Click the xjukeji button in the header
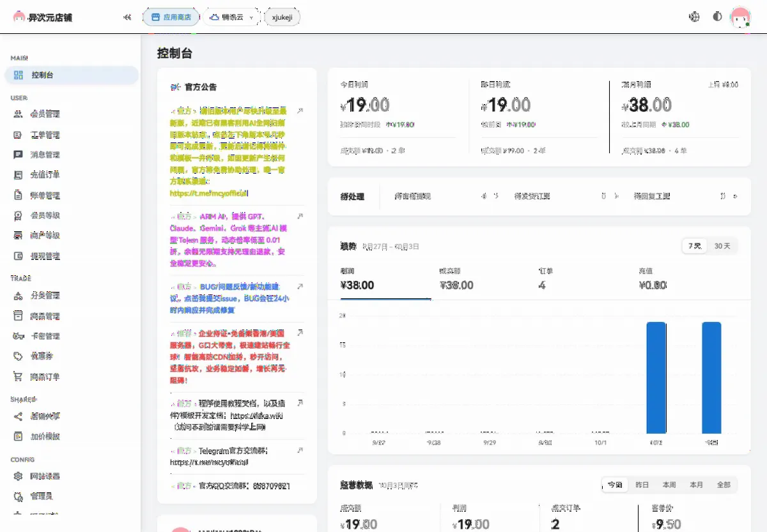Viewport: 767px width, 532px height. (x=282, y=17)
